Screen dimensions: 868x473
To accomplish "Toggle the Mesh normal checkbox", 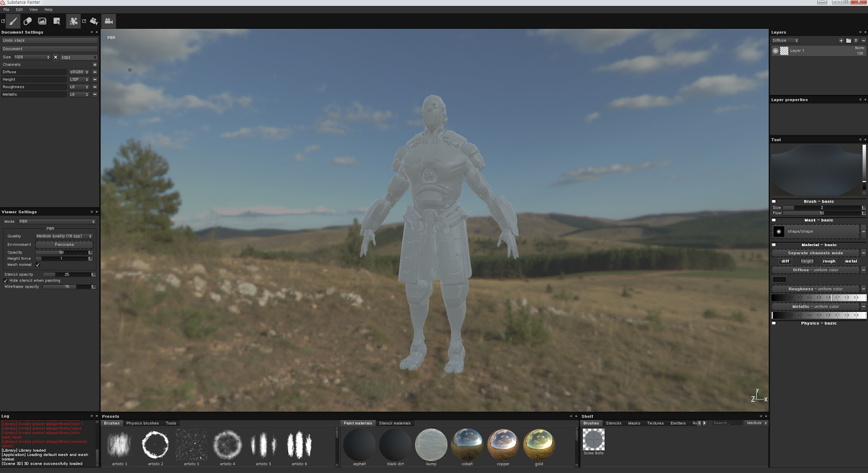I will click(37, 265).
